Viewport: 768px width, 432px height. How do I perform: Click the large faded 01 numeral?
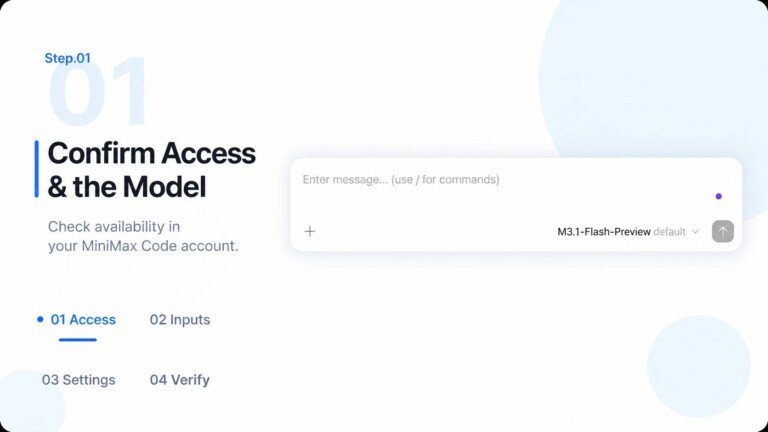click(98, 92)
